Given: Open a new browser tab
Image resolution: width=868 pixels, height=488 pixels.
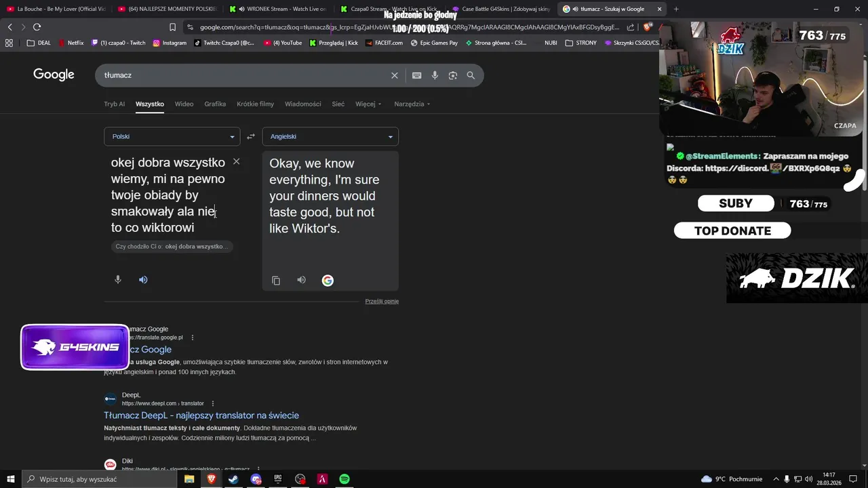Looking at the screenshot, I should pos(675,9).
